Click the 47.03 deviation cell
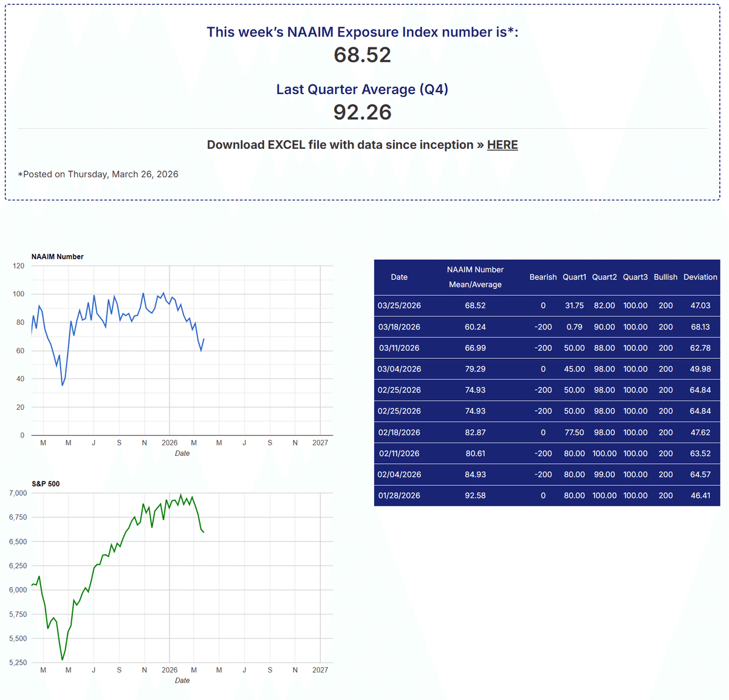729x700 pixels. [x=700, y=305]
